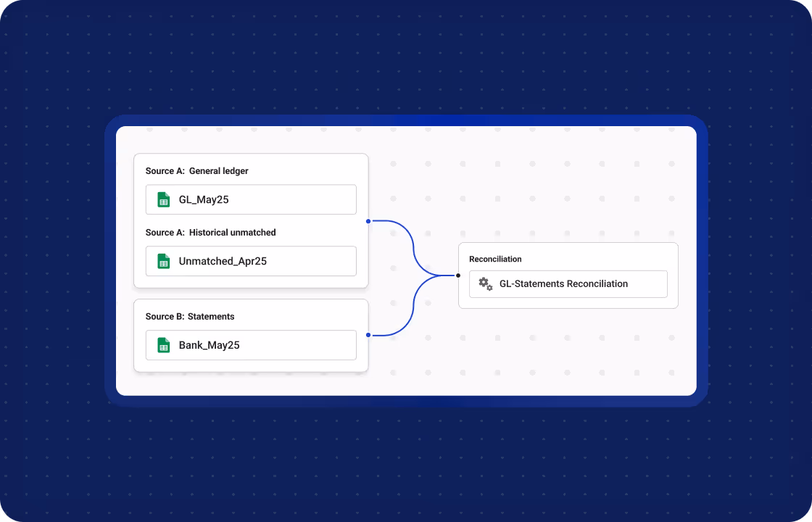Click the Source A: General ledger label
The image size is (812, 522).
[x=196, y=170]
